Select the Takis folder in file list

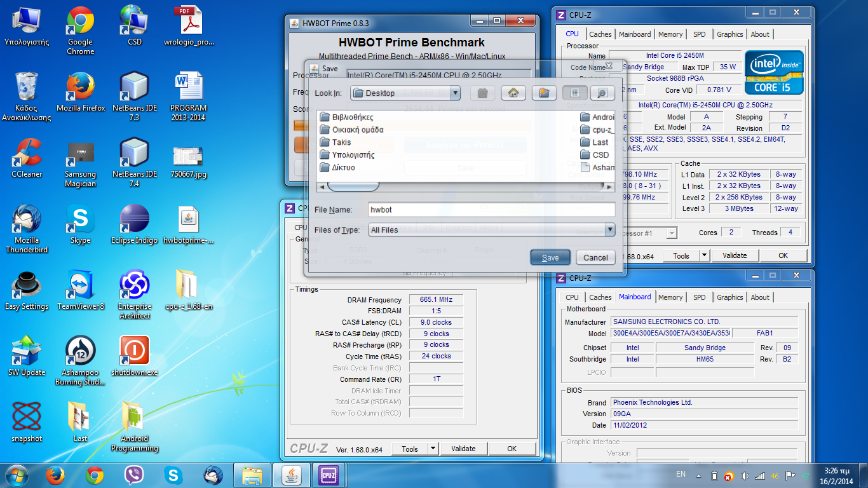[335, 142]
